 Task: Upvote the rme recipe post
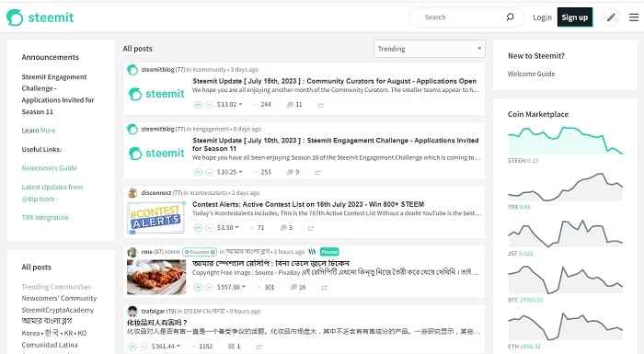point(198,287)
